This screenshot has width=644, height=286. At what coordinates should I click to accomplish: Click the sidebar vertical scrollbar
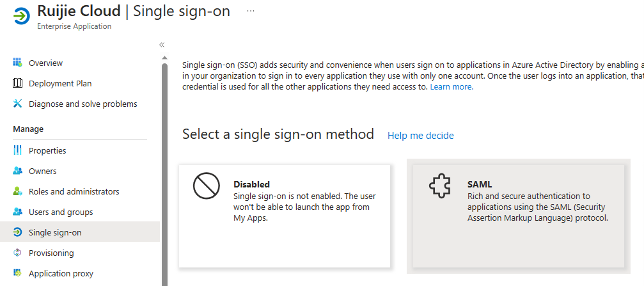164,173
